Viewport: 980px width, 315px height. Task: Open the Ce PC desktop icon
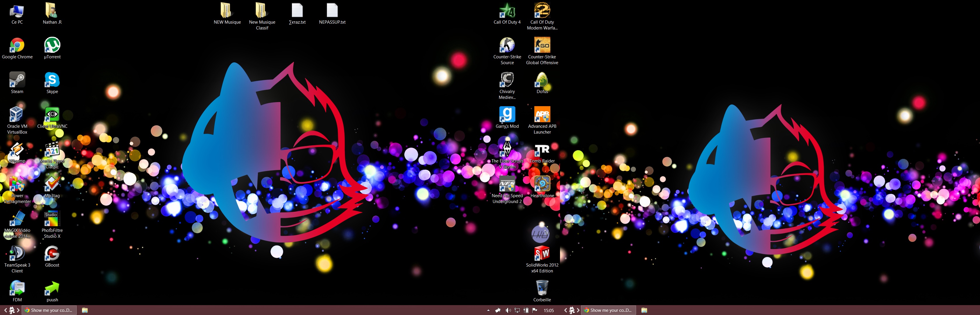tap(17, 14)
